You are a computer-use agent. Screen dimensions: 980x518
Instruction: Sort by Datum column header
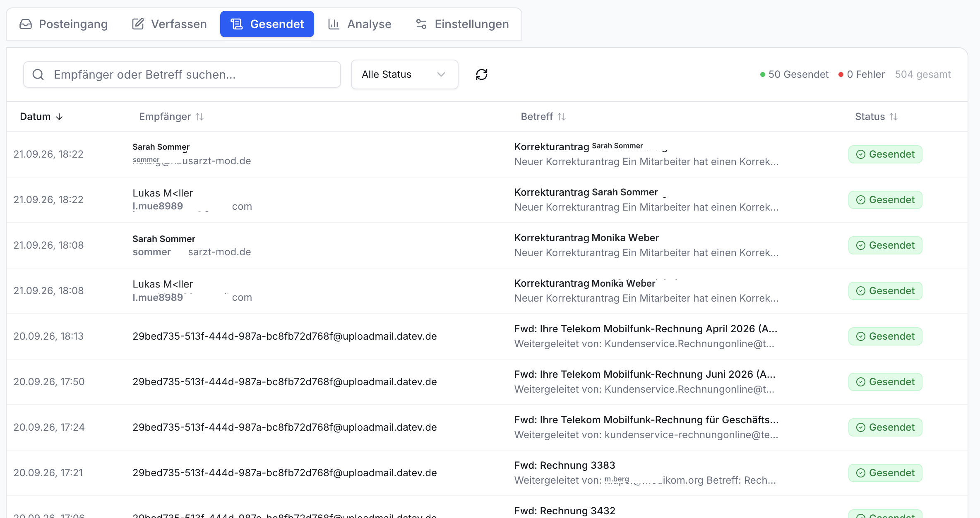(41, 117)
